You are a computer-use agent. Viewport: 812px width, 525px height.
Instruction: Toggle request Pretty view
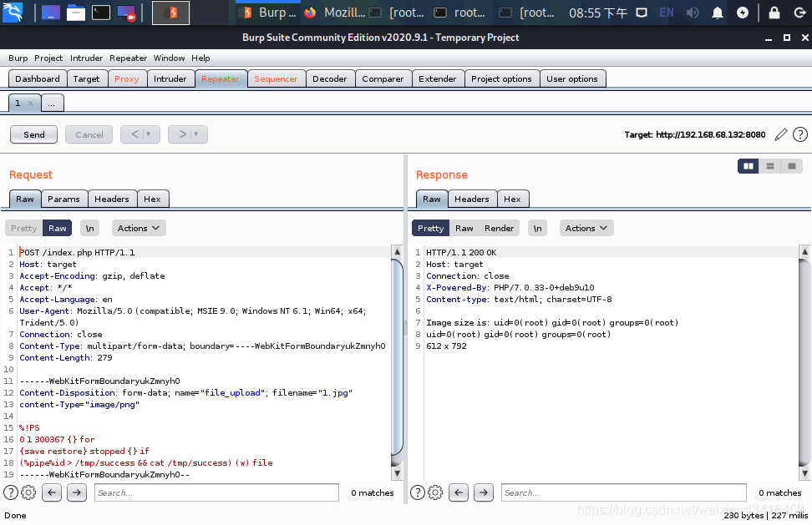[x=24, y=228]
